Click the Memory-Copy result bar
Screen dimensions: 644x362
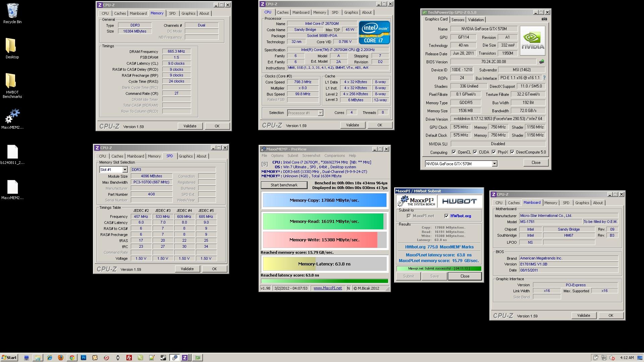[x=324, y=200]
